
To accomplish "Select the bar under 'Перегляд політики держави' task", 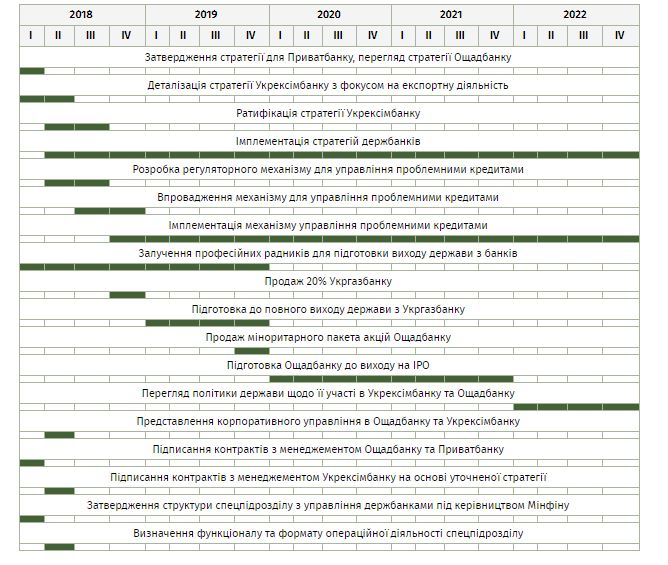I will (x=575, y=407).
